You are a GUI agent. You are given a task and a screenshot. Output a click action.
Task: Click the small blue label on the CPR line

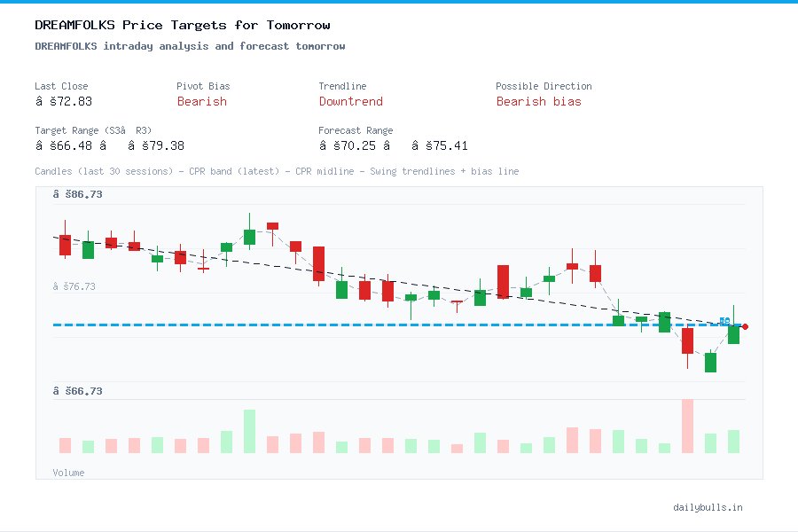click(x=724, y=321)
